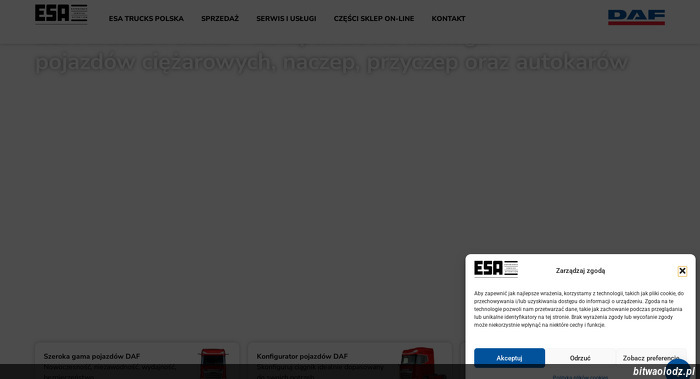Click the ESA logo in cookie dialog
The width and height of the screenshot is (700, 379).
[x=496, y=269]
